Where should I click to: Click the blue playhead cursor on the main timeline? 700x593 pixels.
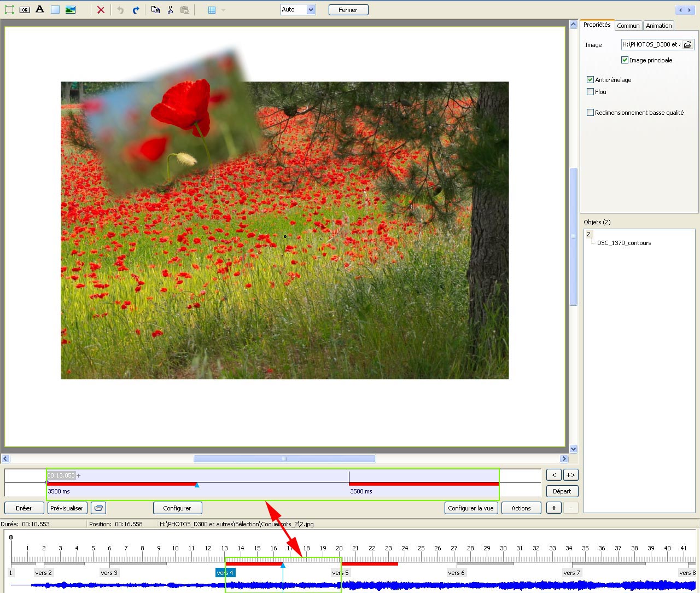pos(283,566)
